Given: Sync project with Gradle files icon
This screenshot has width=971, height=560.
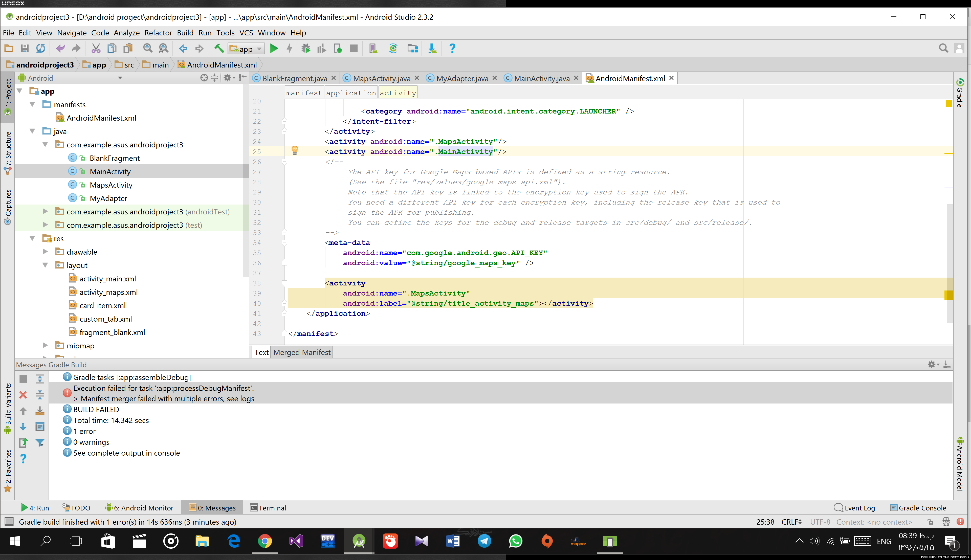Looking at the screenshot, I should (393, 49).
